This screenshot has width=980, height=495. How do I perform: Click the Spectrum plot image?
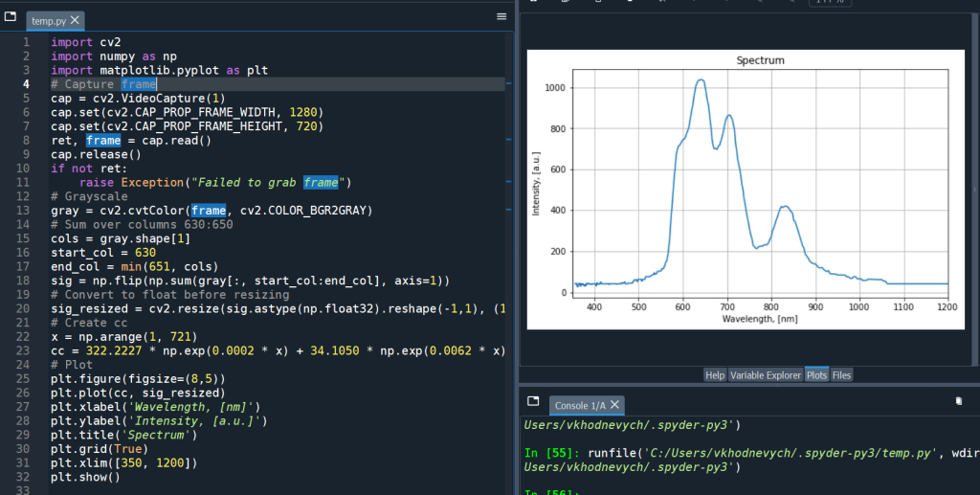click(746, 187)
